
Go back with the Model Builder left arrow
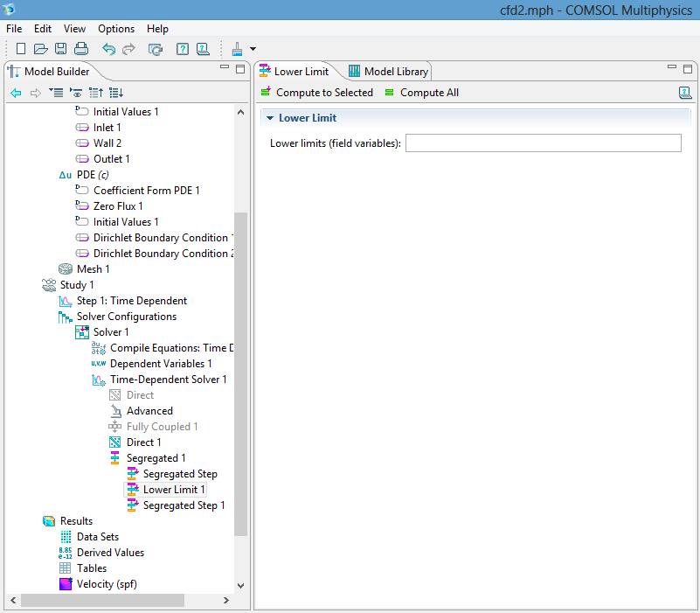coord(16,93)
